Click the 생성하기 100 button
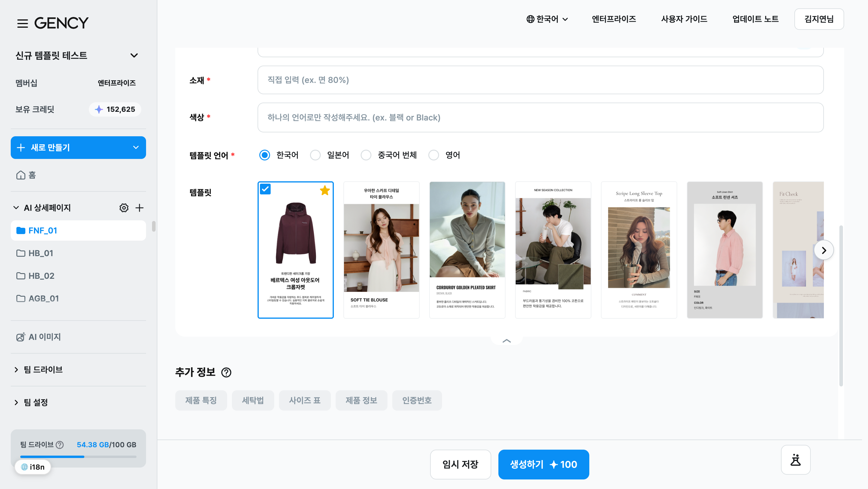Image resolution: width=868 pixels, height=489 pixels. point(543,464)
